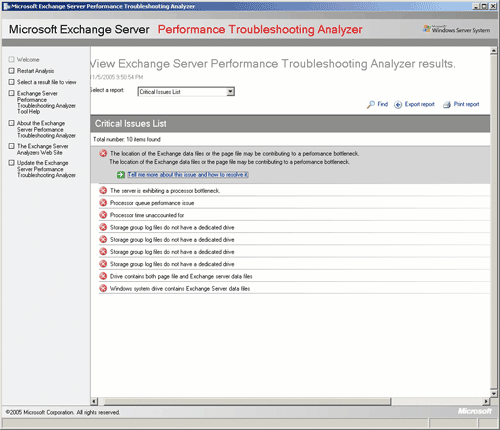This screenshot has width=500, height=430.
Task: Click the horizontal scrollbar left arrow
Action: tap(94, 401)
